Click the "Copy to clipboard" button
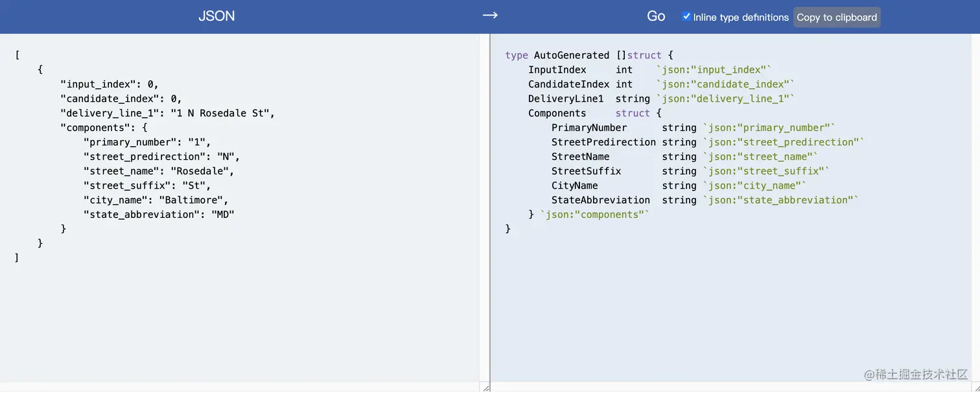 (836, 18)
